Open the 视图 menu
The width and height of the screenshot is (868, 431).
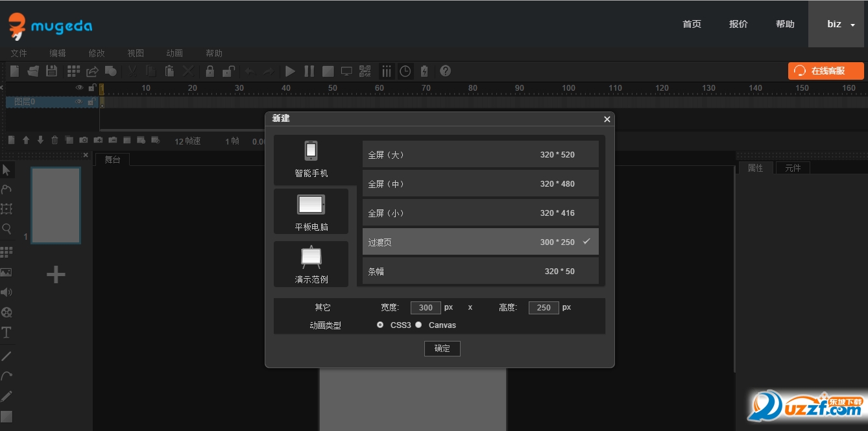(x=136, y=53)
